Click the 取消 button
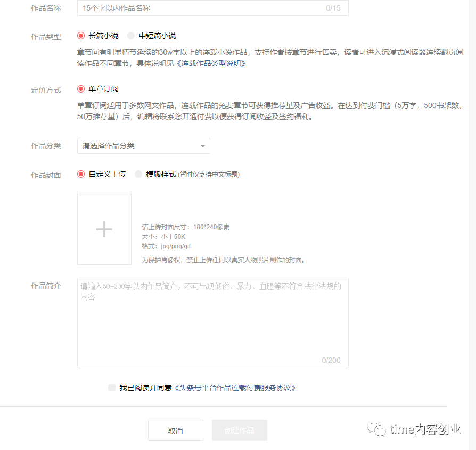The width and height of the screenshot is (476, 450). click(176, 430)
